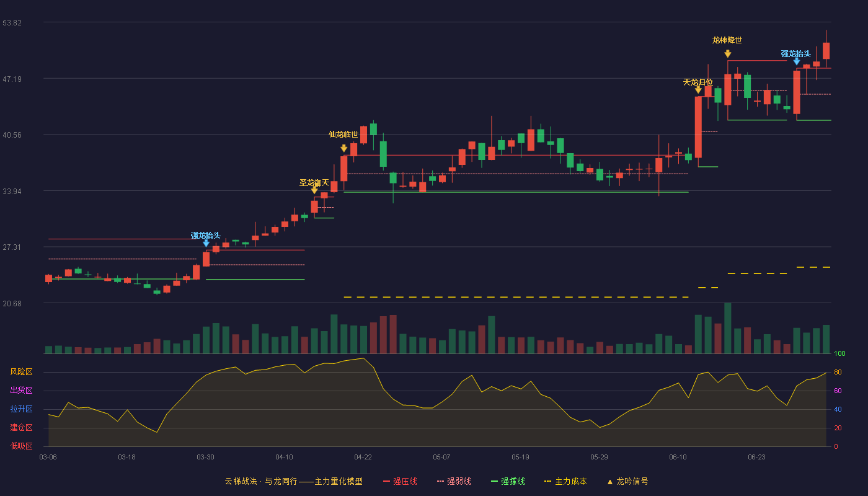Click the 03-06 date label
868x496 pixels.
tap(48, 457)
